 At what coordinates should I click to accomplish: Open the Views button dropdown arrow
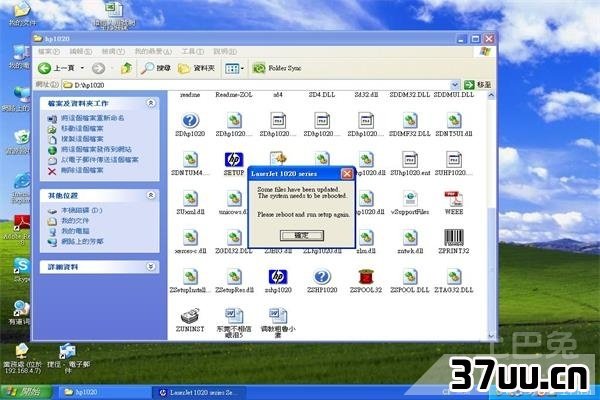coord(242,69)
